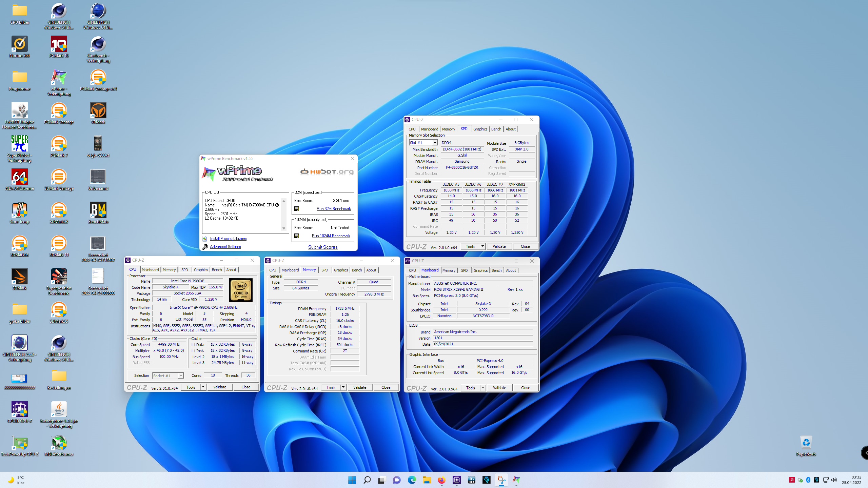Open Bluetooth icon in system tray
868x488 pixels.
808,480
